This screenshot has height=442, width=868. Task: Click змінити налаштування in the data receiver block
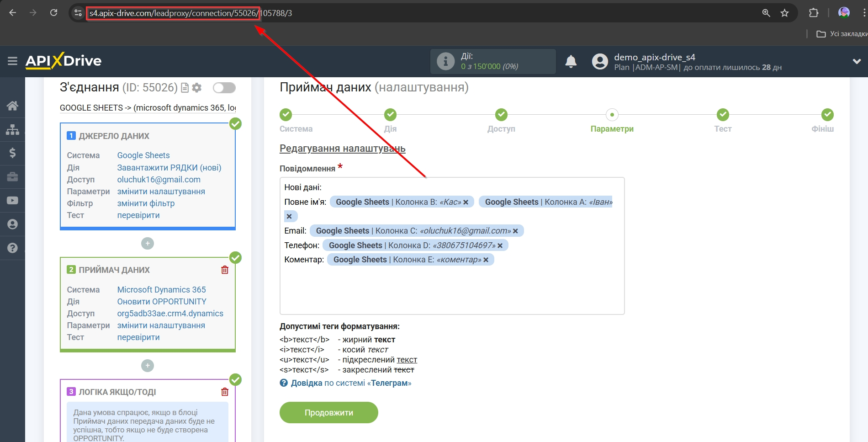click(161, 325)
